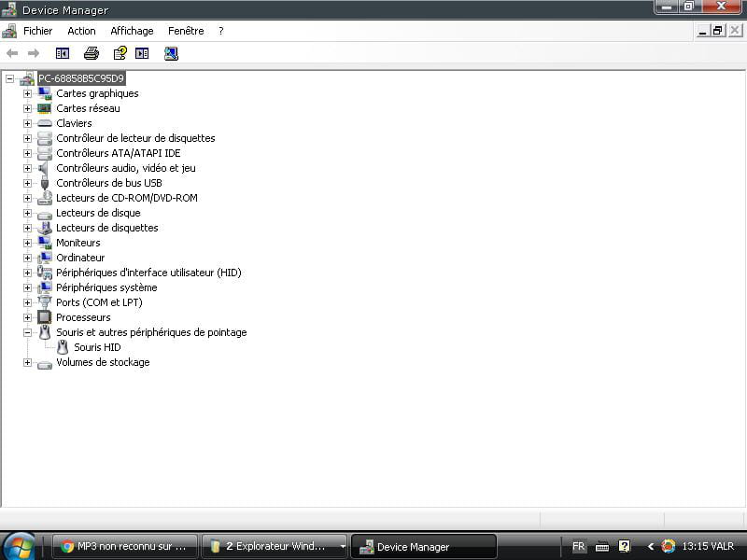
Task: Select the Souris HID device
Action: click(97, 347)
